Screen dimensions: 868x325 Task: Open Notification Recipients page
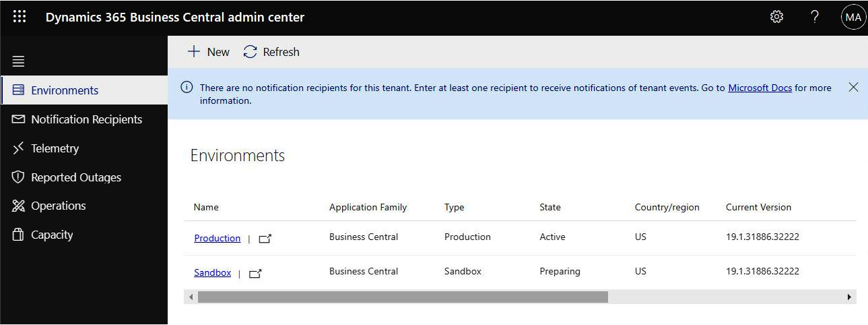click(84, 119)
